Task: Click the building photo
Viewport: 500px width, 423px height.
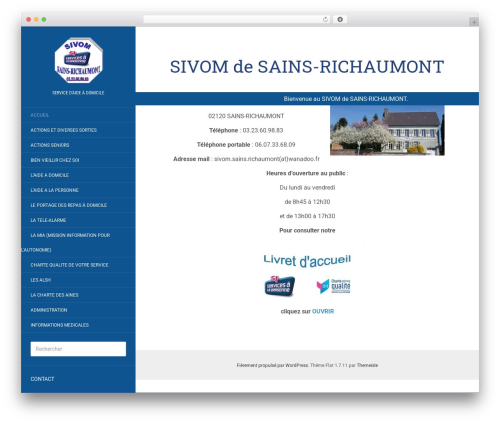Action: (x=387, y=131)
